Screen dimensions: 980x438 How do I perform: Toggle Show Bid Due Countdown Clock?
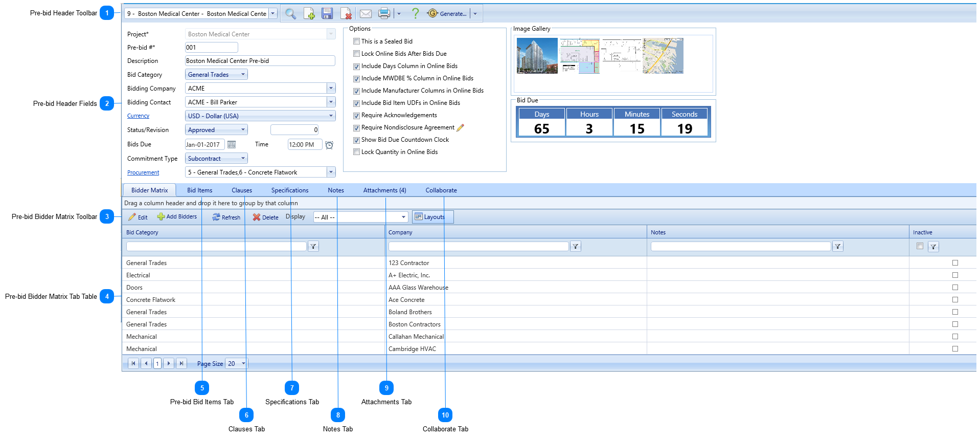(357, 140)
